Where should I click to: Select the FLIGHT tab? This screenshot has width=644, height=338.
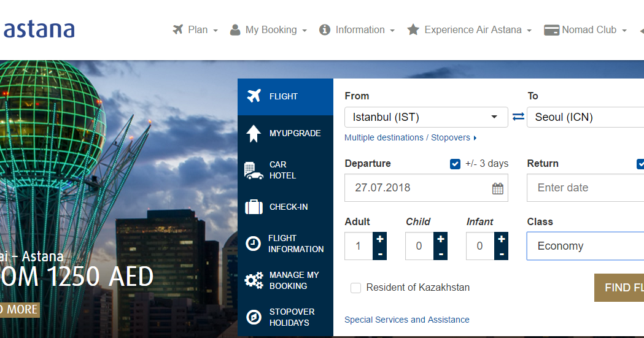pyautogui.click(x=285, y=97)
